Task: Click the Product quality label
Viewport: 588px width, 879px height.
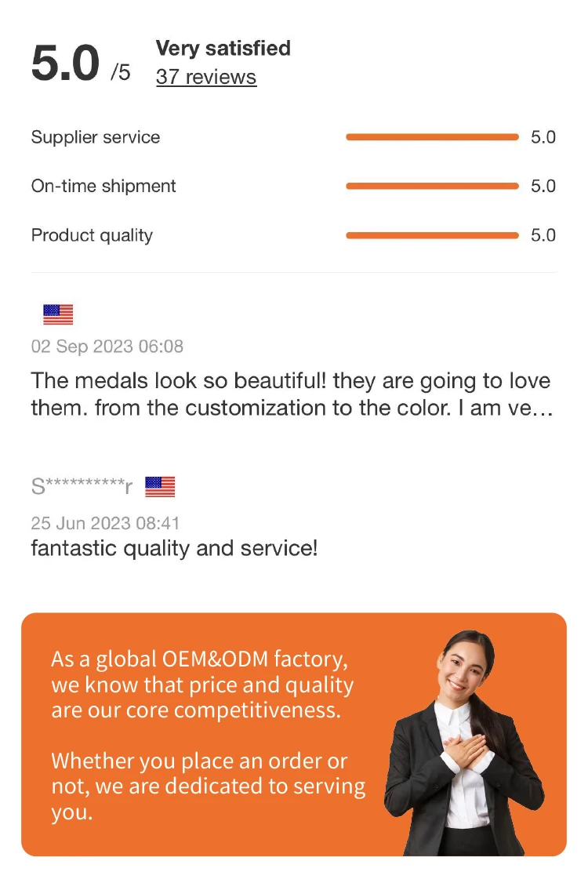Action: (x=92, y=235)
